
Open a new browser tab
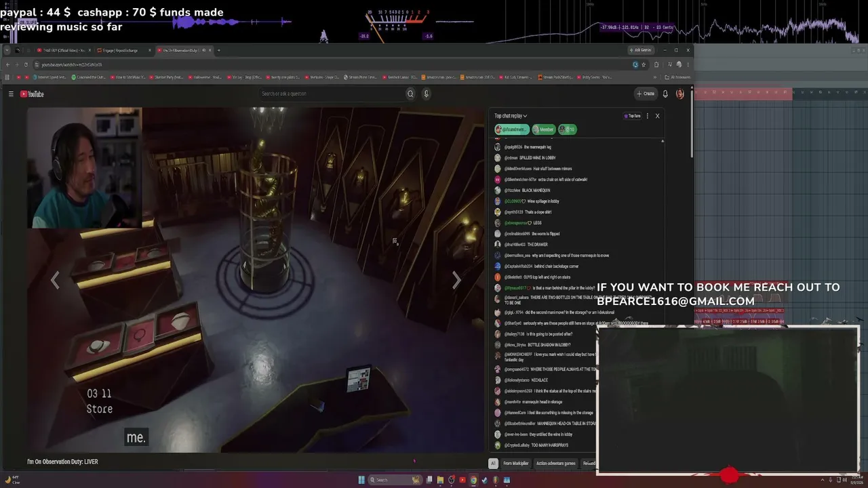point(218,50)
